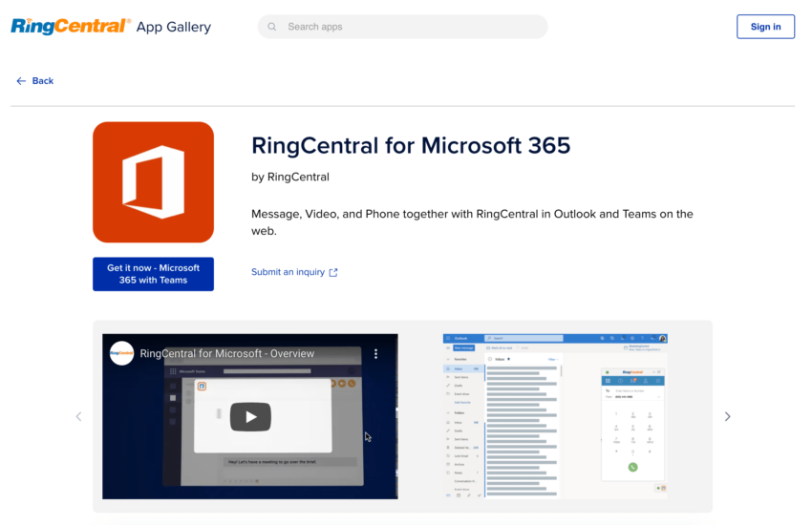Go back using the Back link

click(x=42, y=81)
